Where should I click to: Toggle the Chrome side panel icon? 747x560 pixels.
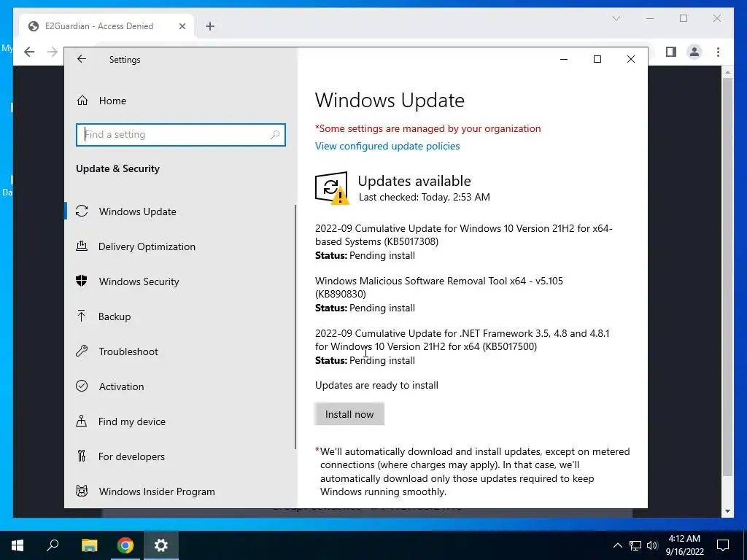point(671,52)
